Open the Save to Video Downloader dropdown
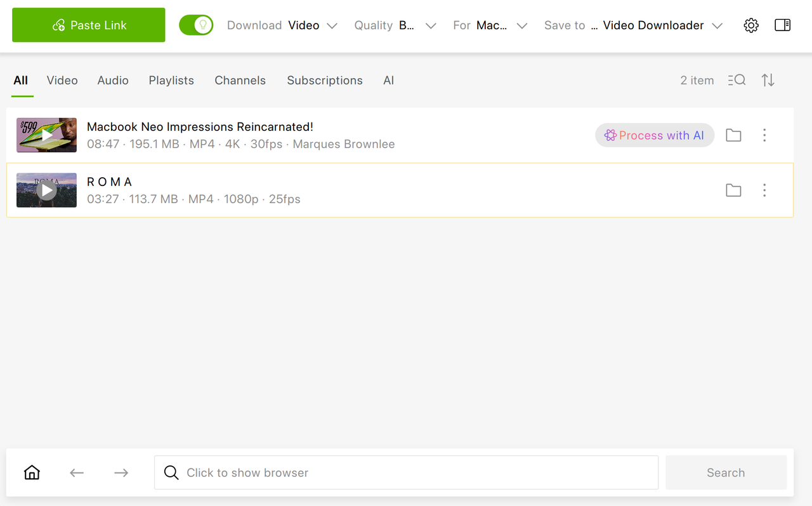The width and height of the screenshot is (812, 506). click(x=633, y=25)
